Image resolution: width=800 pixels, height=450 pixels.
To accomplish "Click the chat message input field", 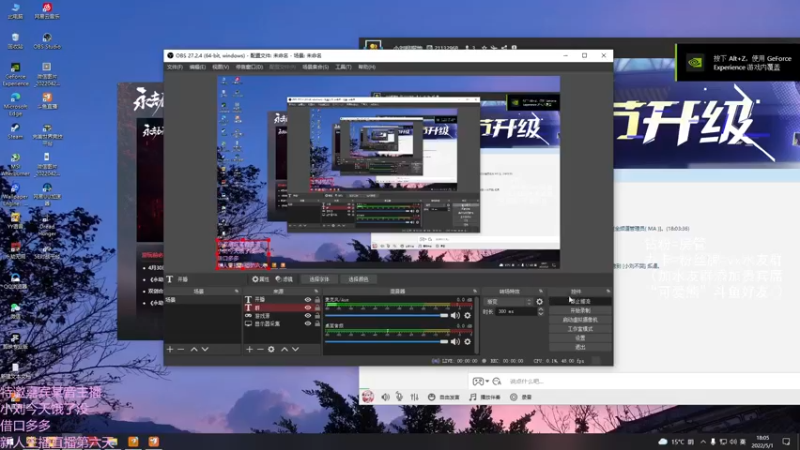I will 653,381.
